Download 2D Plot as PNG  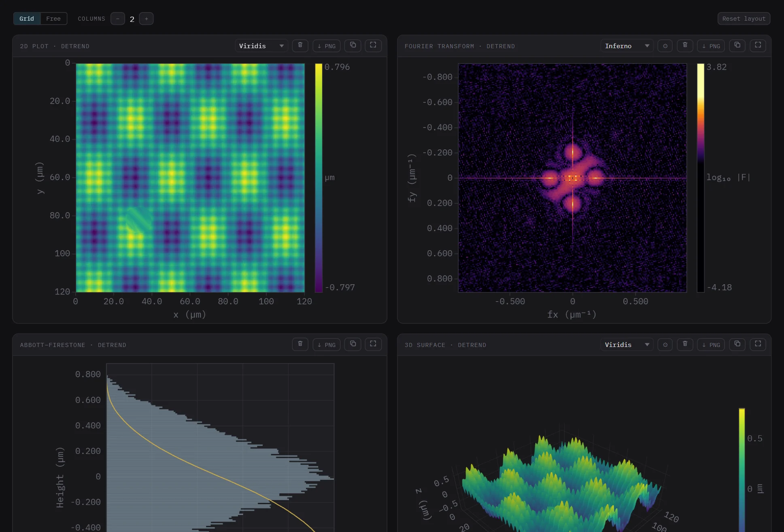point(326,46)
